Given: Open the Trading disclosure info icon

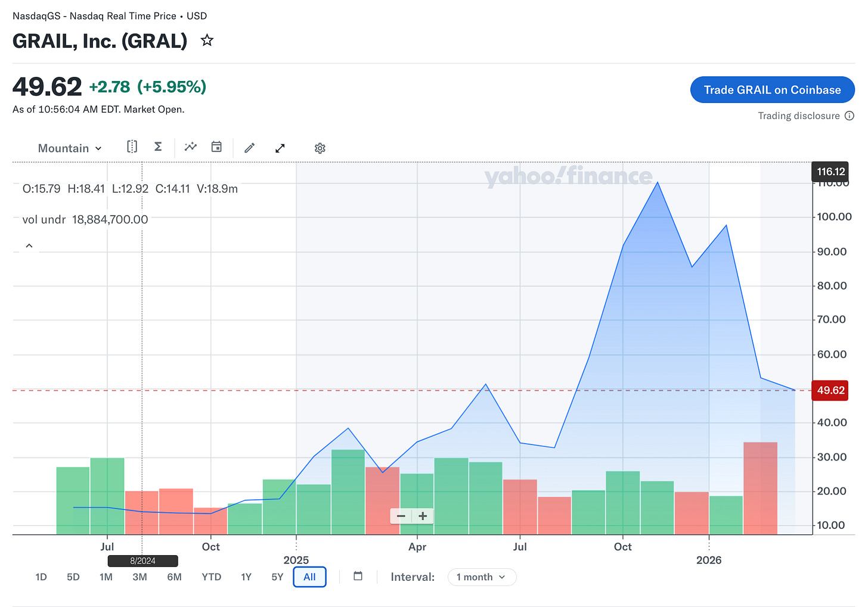Looking at the screenshot, I should point(850,116).
